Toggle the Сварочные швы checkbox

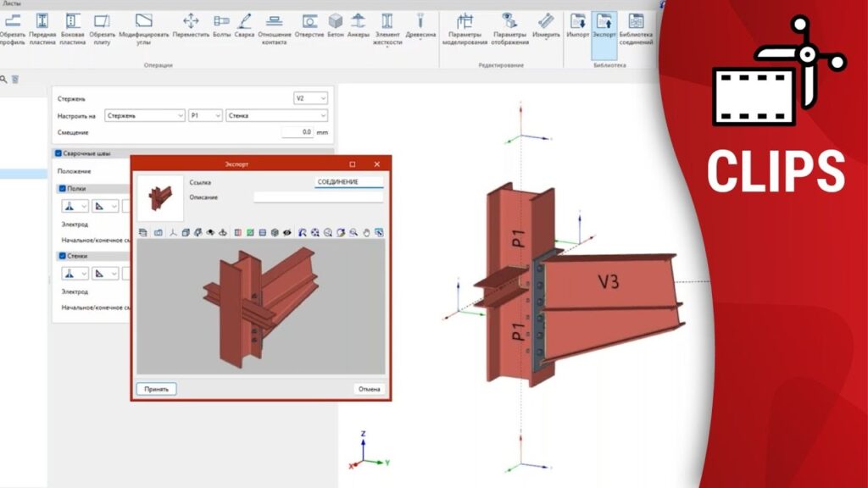(58, 153)
